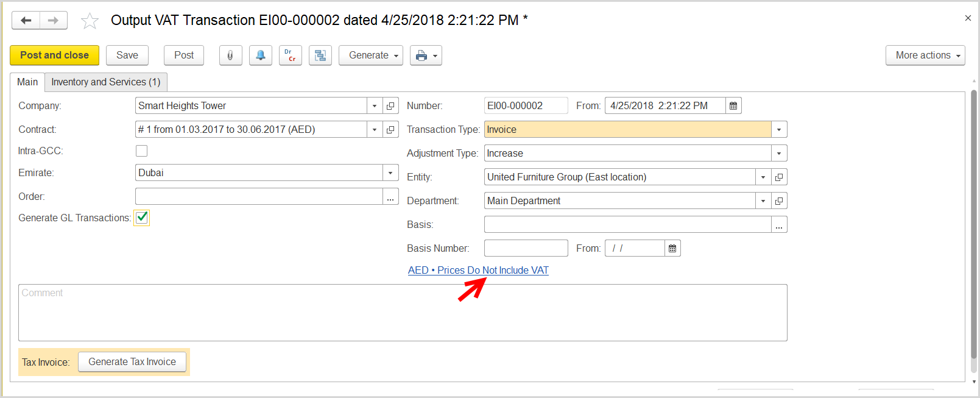Screen dimensions: 980x398
Task: Open the More actions menu
Action: pyautogui.click(x=925, y=55)
